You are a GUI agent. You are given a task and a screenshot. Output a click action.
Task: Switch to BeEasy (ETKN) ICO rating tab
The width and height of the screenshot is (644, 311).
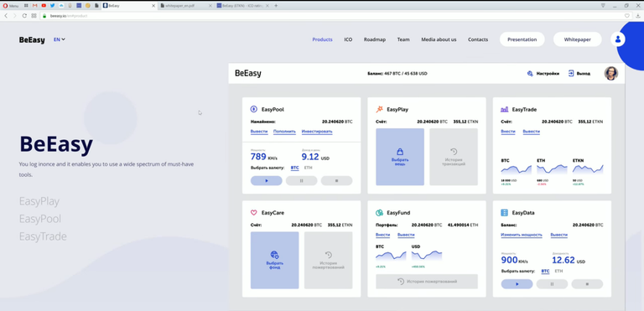(242, 6)
